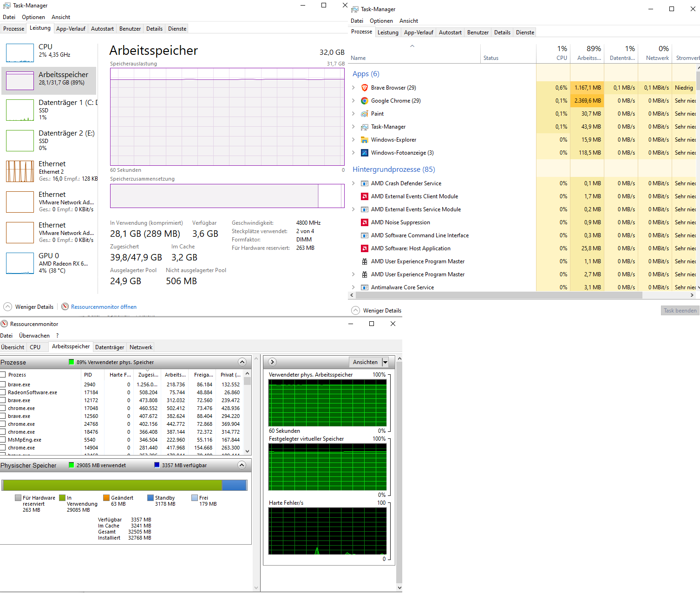This screenshot has width=700, height=599.
Task: Click the Windows-Fotoanzeige icon
Action: [x=365, y=153]
